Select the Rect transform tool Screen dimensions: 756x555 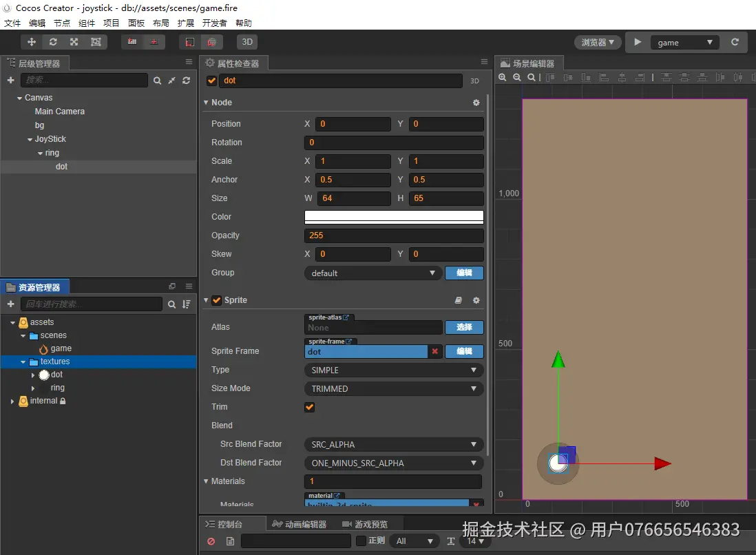[x=96, y=42]
